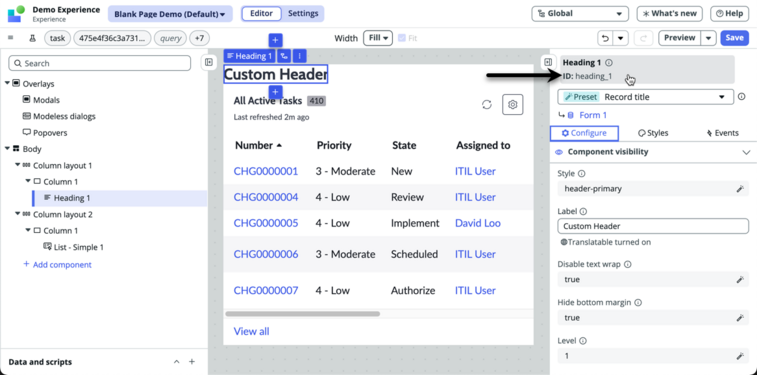The image size is (757, 375).
Task: Click the Help button
Action: coord(729,14)
